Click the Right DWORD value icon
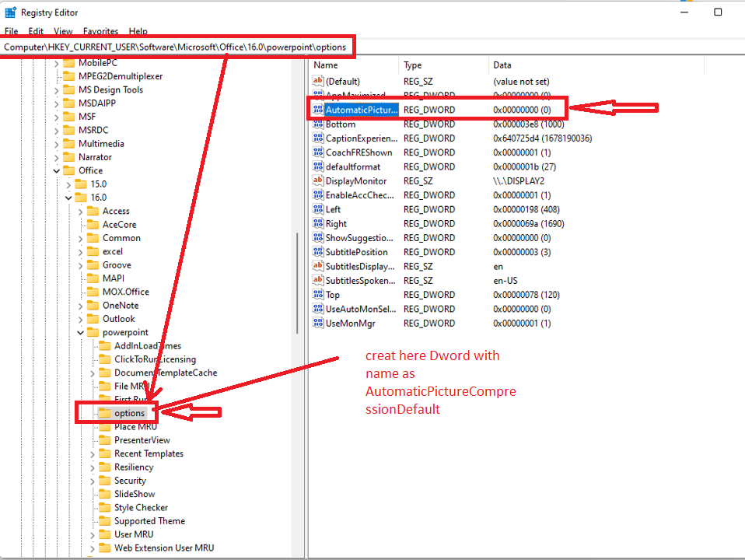Viewport: 745px width, 560px height. tap(318, 223)
